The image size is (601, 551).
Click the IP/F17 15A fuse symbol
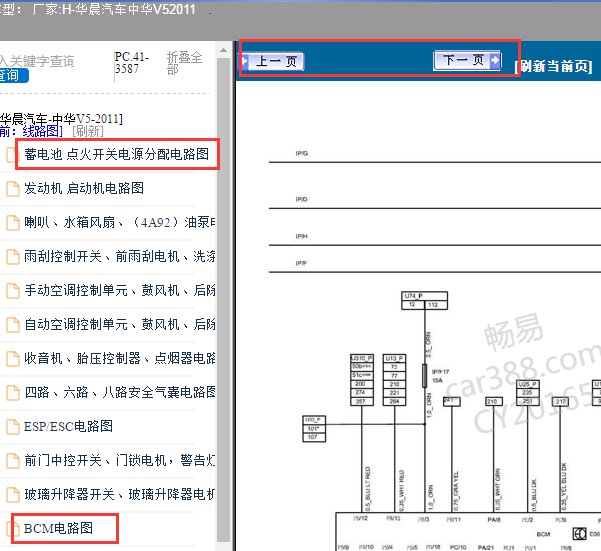[x=425, y=376]
